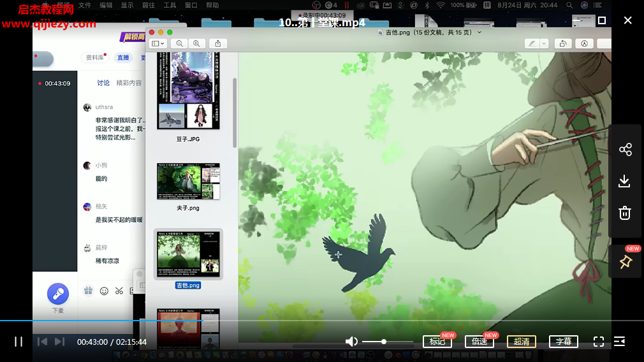This screenshot has width=644, height=362.
Task: Click the Wi-Fi icon in menu bar
Action: [441, 5]
